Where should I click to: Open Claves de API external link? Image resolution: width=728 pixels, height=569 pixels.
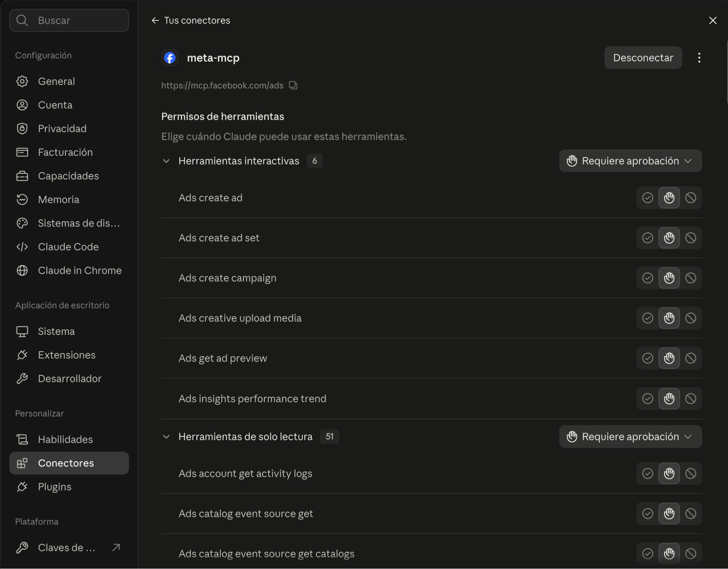tap(69, 548)
